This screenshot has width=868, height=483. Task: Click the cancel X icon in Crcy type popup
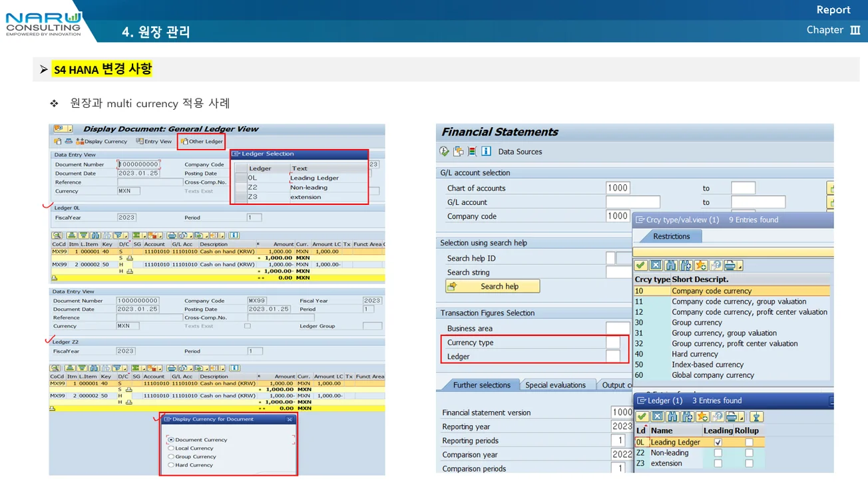[x=656, y=266]
